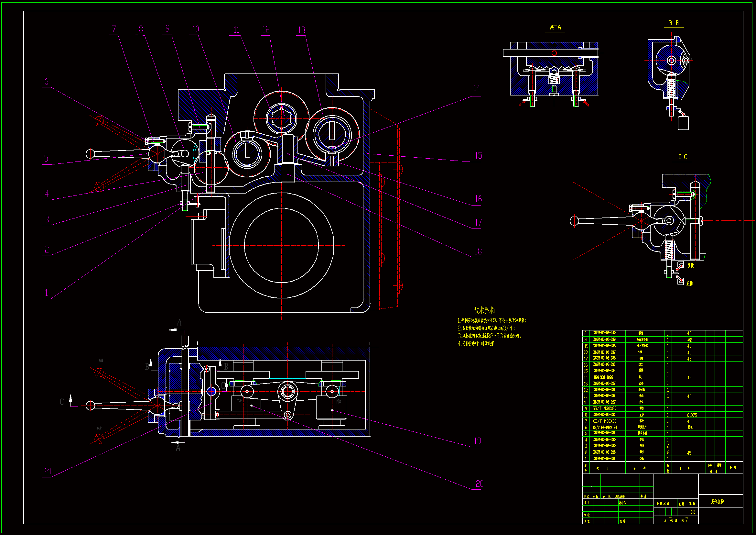This screenshot has width=756, height=535.
Task: Click magenta callout balloon number 7
Action: pos(114,29)
